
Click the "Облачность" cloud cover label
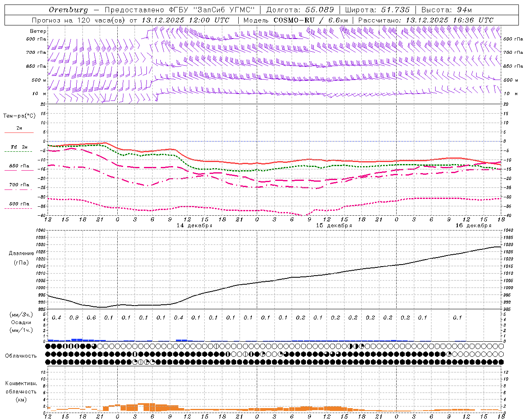click(21, 356)
